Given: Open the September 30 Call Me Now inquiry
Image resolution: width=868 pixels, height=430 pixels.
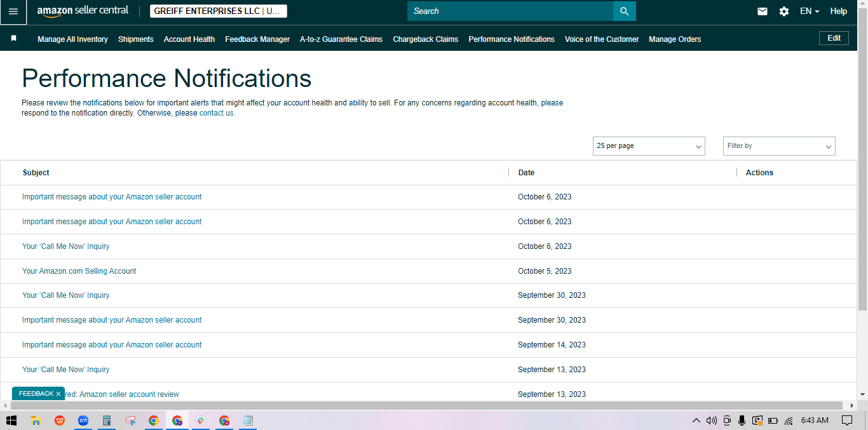Looking at the screenshot, I should 66,295.
